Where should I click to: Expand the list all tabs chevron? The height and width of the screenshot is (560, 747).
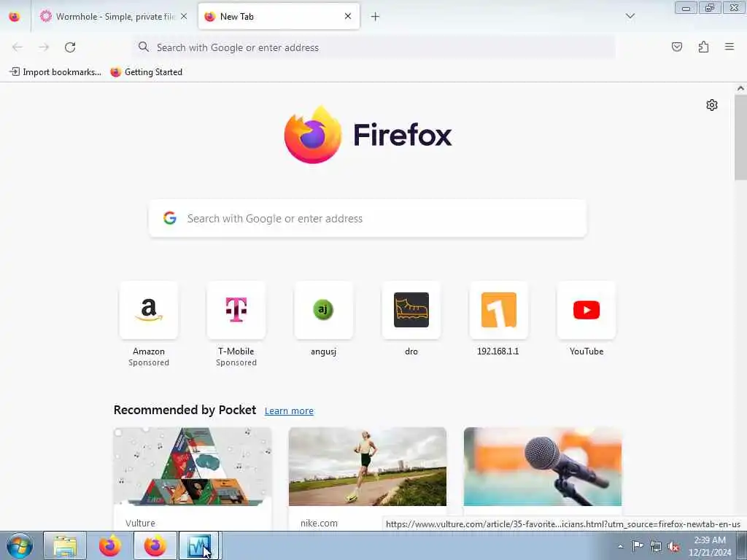click(x=630, y=16)
